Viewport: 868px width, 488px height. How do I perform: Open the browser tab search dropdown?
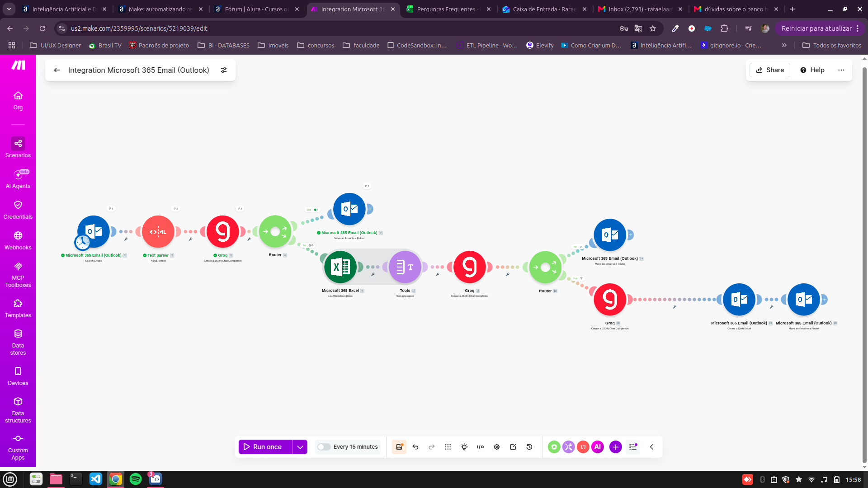pyautogui.click(x=9, y=9)
